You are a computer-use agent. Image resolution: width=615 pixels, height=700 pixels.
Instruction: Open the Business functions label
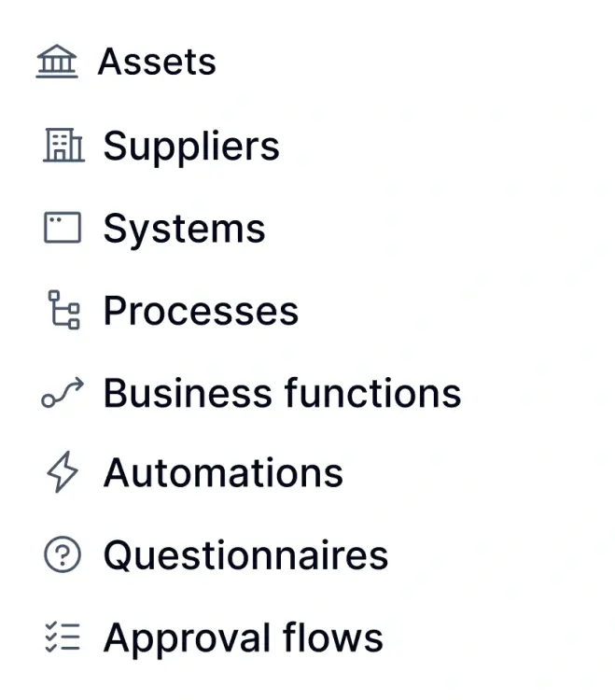coord(282,393)
